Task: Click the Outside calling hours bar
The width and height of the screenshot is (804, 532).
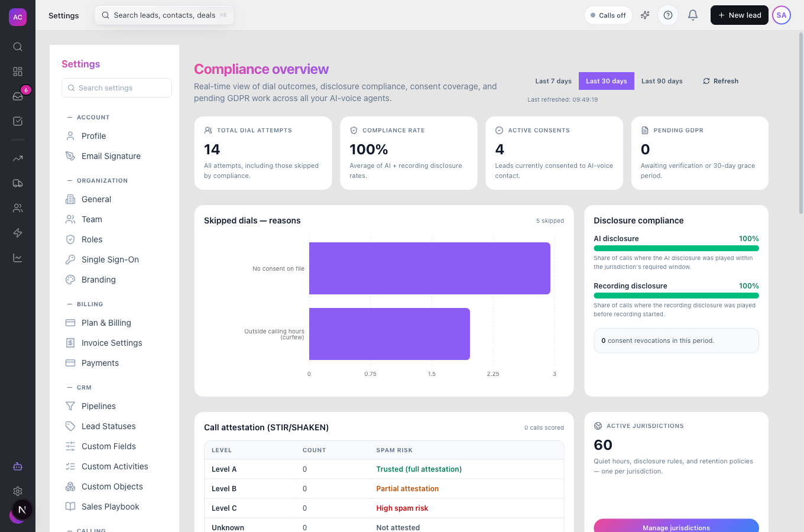Action: click(390, 334)
